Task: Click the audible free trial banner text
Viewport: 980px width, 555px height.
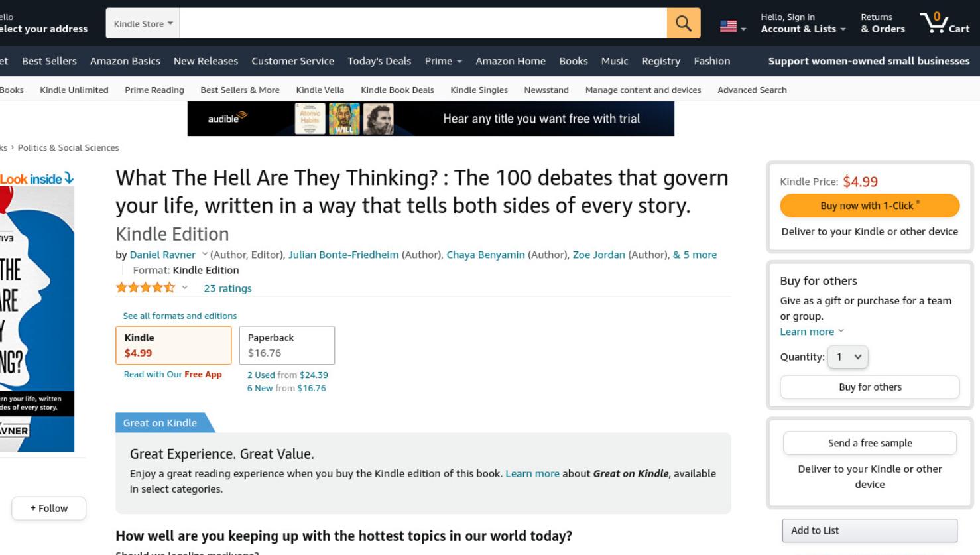Action: tap(541, 119)
